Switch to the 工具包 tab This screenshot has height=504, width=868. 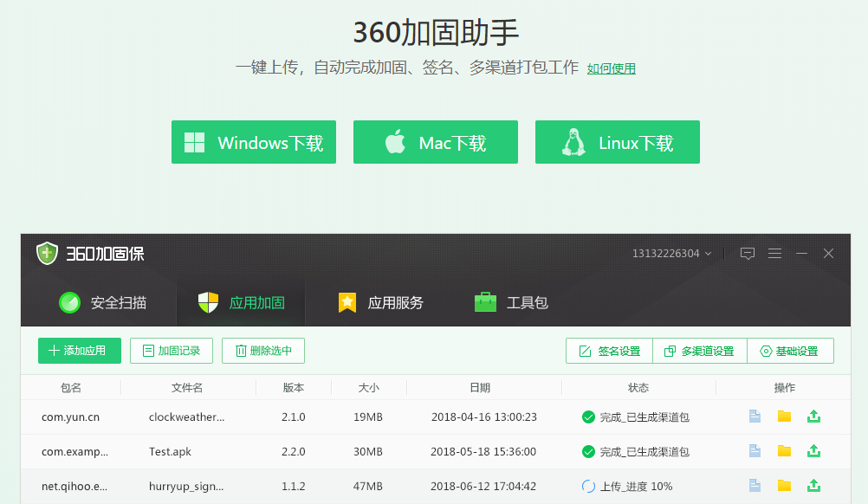pos(511,302)
